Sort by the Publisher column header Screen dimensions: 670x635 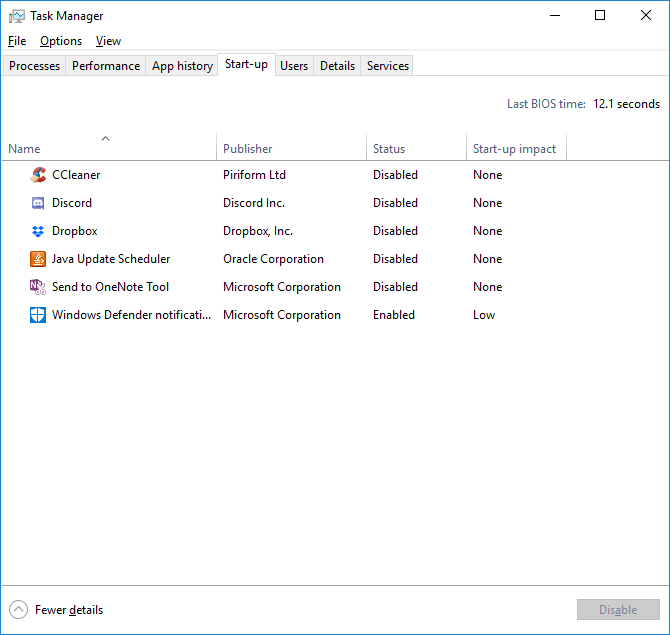tap(291, 147)
